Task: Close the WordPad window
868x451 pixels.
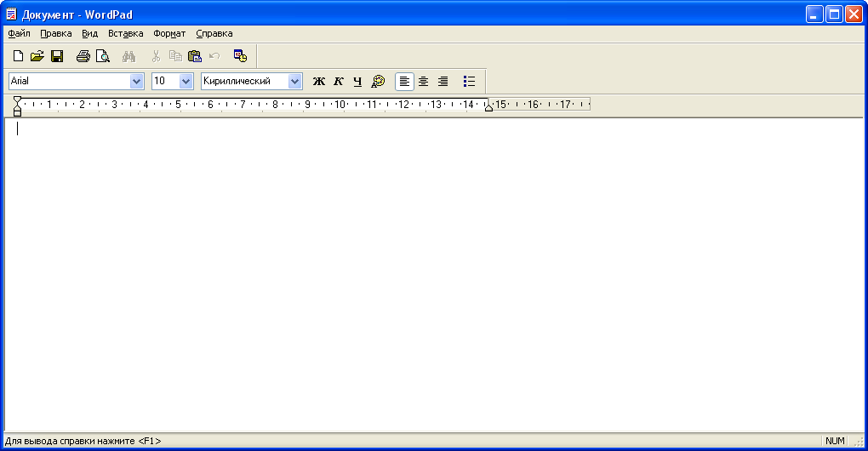Action: pyautogui.click(x=854, y=14)
